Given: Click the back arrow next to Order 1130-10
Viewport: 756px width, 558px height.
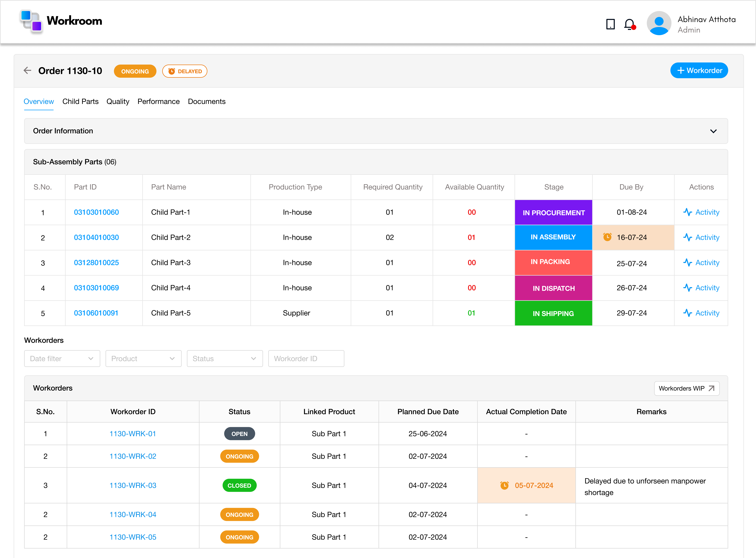Looking at the screenshot, I should (27, 70).
